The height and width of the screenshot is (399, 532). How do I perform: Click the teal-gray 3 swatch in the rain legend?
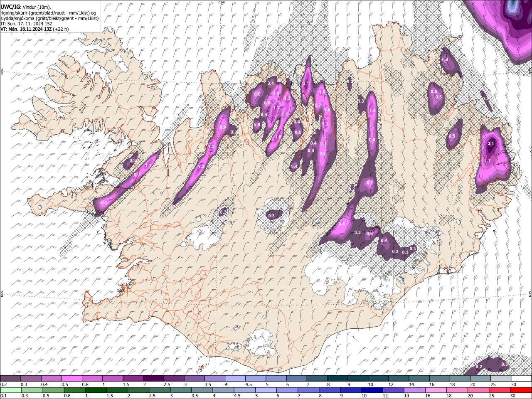[181, 390]
